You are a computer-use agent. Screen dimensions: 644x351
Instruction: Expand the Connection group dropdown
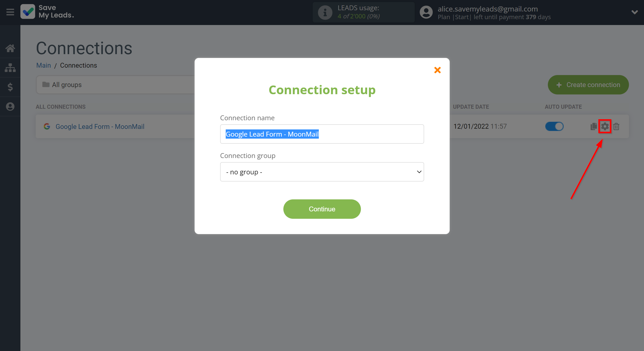click(322, 172)
